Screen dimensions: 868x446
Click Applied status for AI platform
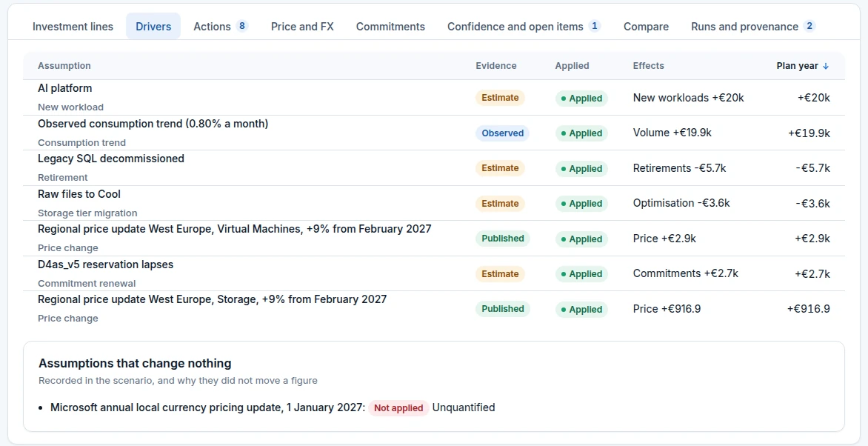tap(581, 98)
